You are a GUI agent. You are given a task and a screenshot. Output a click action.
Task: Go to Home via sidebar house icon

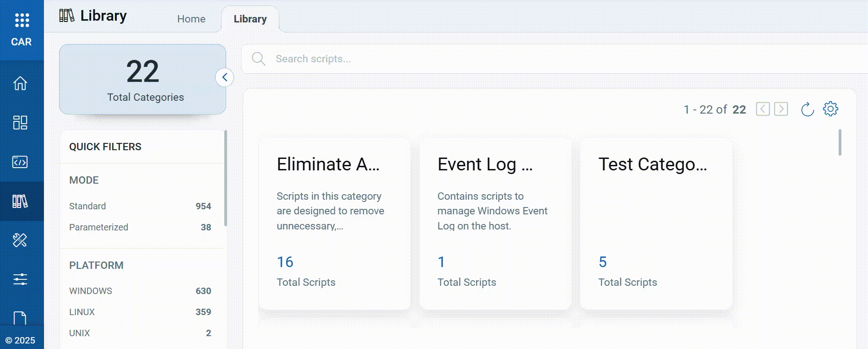coord(20,83)
